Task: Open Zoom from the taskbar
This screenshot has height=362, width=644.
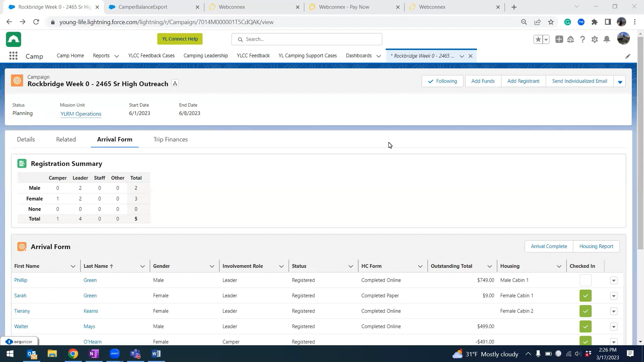Action: point(115,354)
